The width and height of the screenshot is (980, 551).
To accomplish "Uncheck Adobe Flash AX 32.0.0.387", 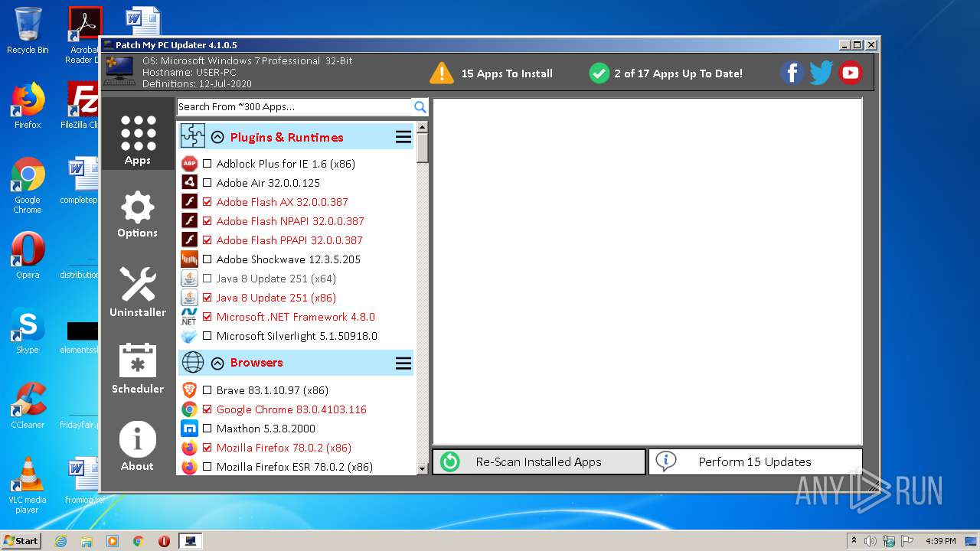I will pos(207,202).
